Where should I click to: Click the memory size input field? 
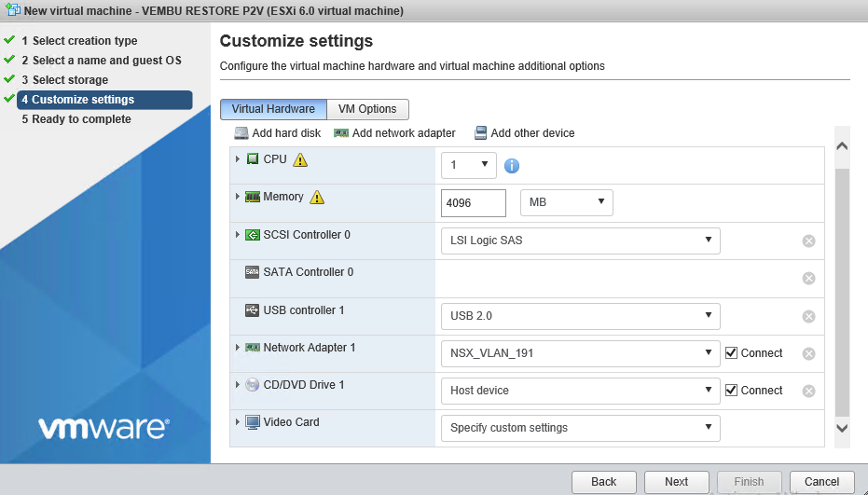(474, 203)
